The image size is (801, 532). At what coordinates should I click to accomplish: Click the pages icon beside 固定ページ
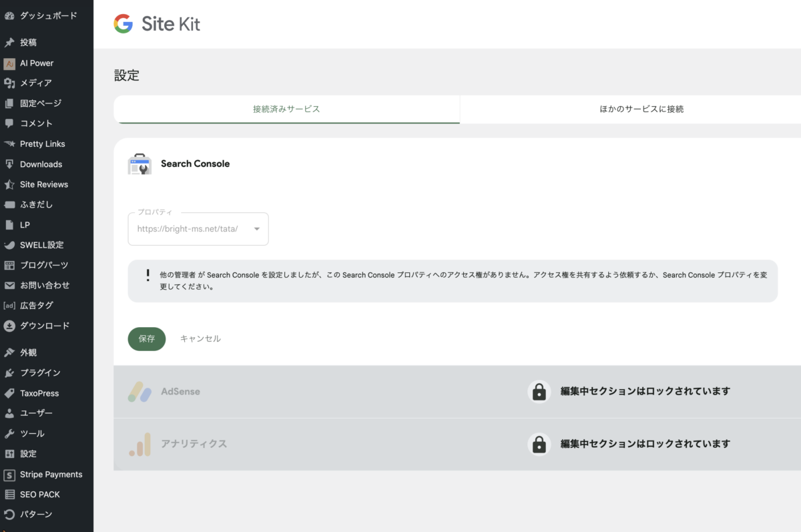(9, 103)
